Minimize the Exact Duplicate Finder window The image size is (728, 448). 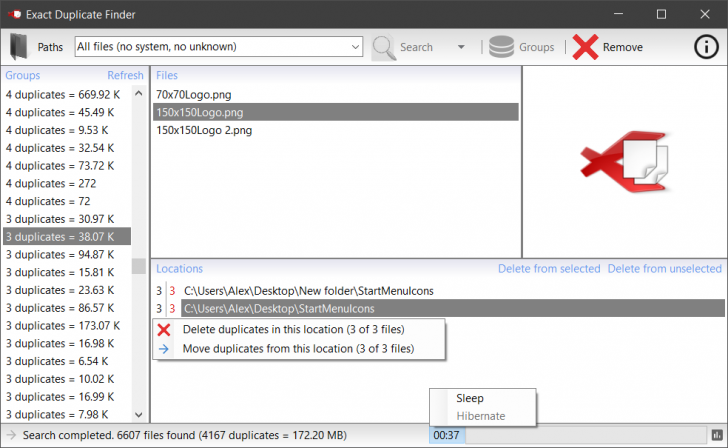click(618, 14)
